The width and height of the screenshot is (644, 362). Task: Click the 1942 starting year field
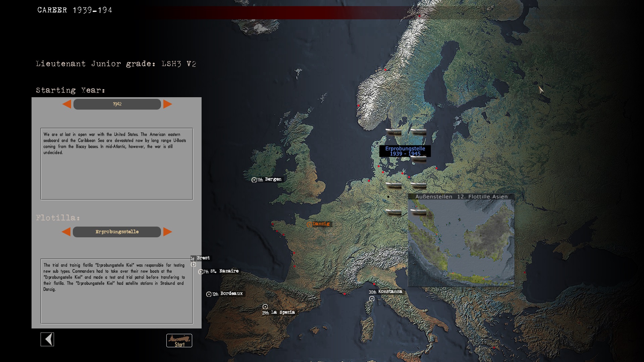click(117, 104)
